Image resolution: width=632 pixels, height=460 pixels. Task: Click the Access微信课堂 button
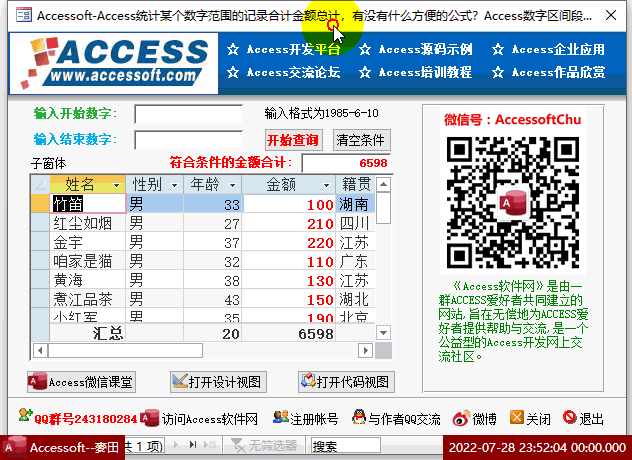(x=81, y=382)
